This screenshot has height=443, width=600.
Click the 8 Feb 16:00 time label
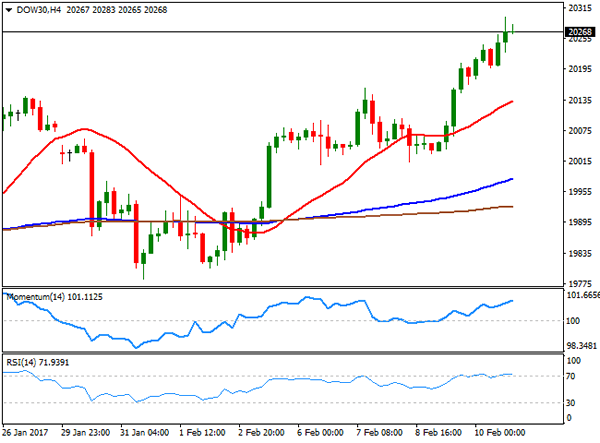439,433
